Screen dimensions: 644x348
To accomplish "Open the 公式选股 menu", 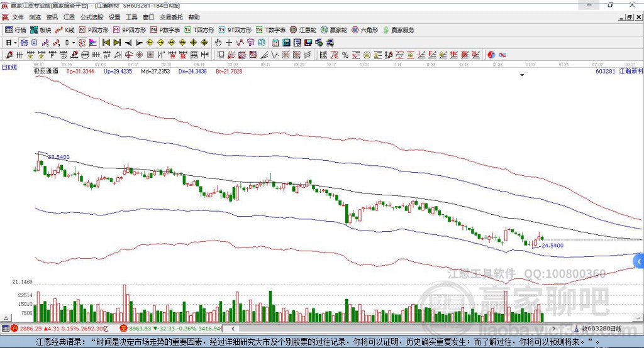I will (x=91, y=17).
